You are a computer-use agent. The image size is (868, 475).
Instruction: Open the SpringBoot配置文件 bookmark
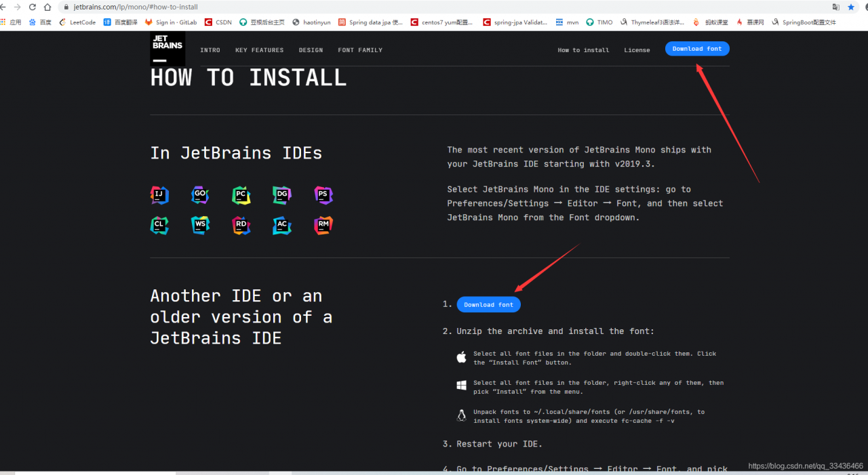tap(804, 22)
